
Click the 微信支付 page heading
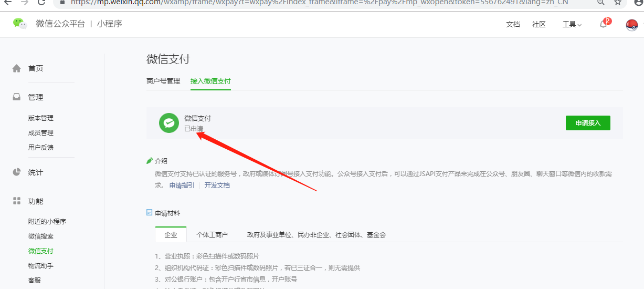coord(168,59)
